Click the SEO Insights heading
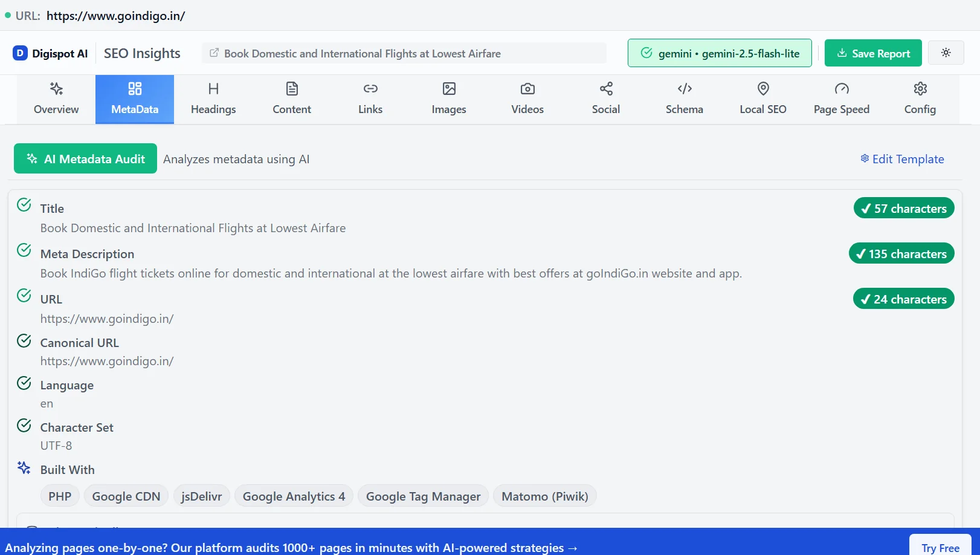980x555 pixels. 142,53
